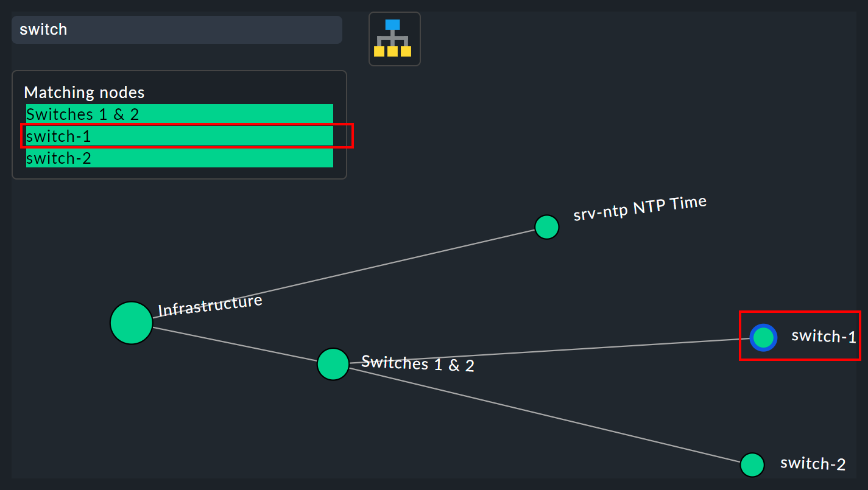
Task: Click the Switches 1 & 2 graph label
Action: (418, 363)
